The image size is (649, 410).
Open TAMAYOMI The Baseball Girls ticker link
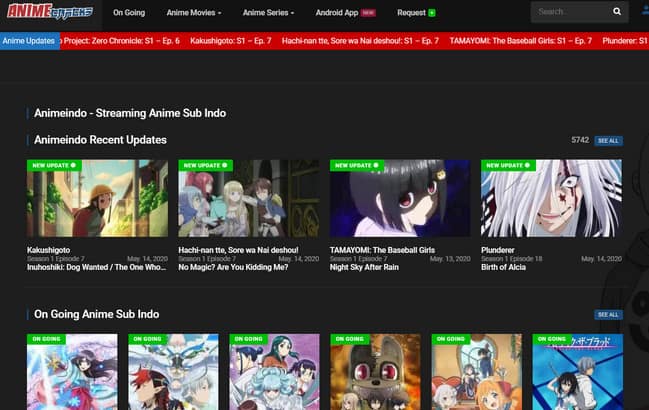[x=520, y=41]
